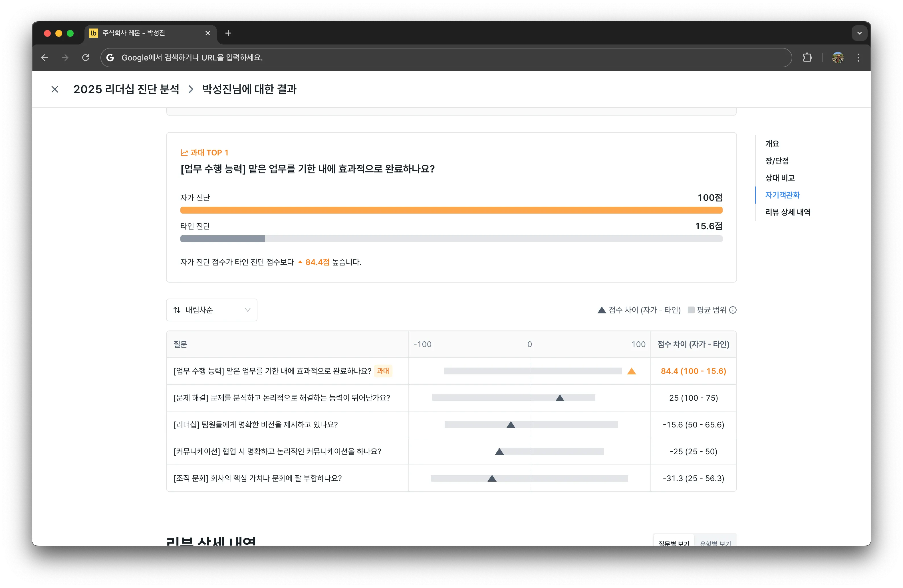This screenshot has width=903, height=588.
Task: Go to 리뷰 상세 내역 in sidebar
Action: click(x=788, y=212)
